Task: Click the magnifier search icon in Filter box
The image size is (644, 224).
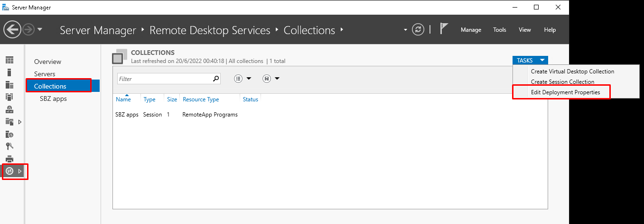Action: tap(216, 79)
